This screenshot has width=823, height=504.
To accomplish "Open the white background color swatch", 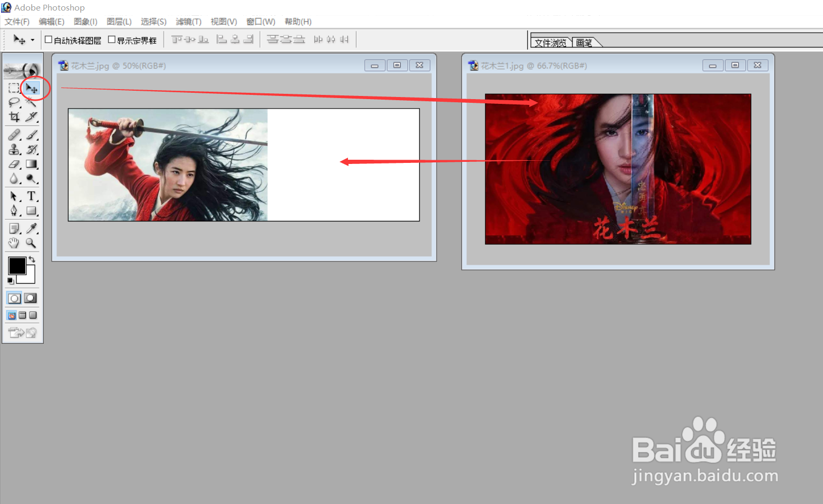I will point(30,278).
